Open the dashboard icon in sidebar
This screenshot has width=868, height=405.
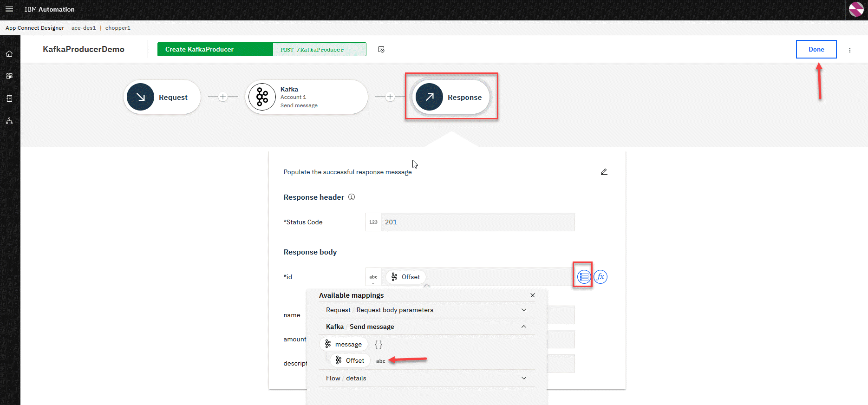pos(9,76)
